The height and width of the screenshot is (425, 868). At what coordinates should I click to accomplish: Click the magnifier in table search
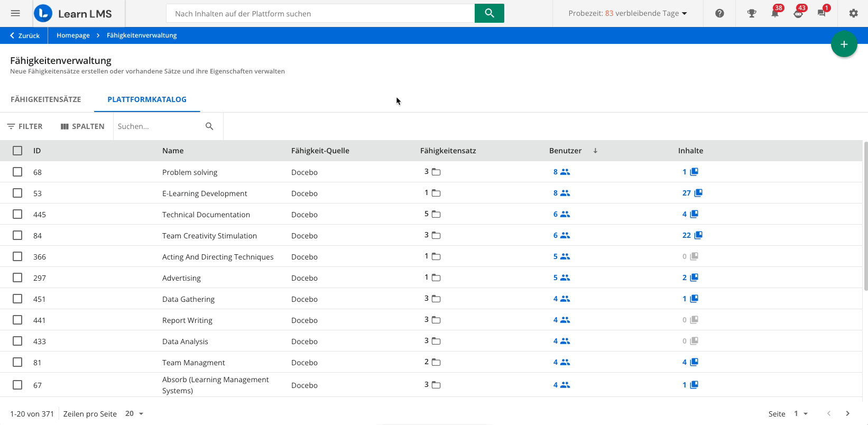[x=209, y=126]
